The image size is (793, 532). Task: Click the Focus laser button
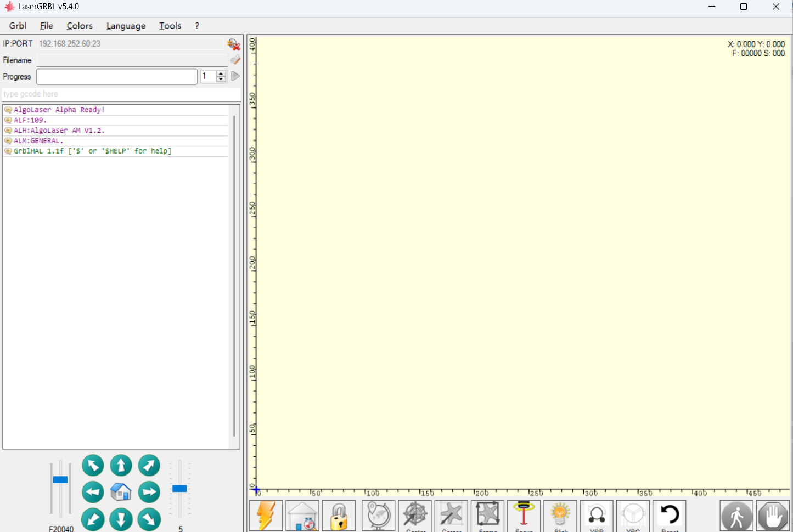point(524,516)
